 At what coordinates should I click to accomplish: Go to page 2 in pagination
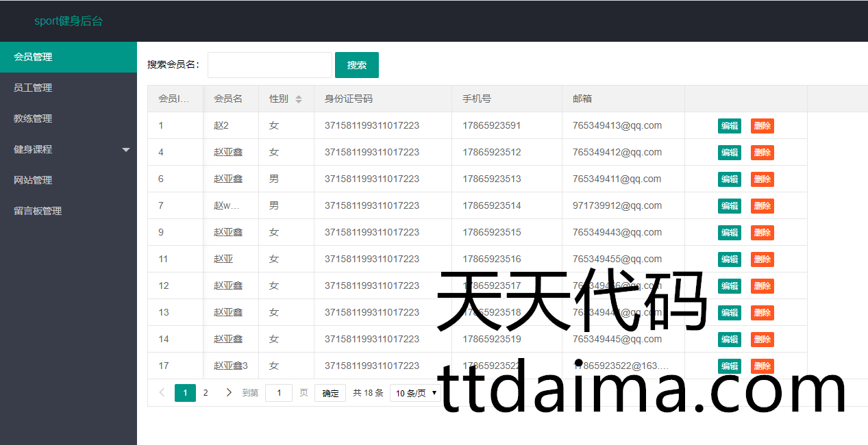(206, 392)
